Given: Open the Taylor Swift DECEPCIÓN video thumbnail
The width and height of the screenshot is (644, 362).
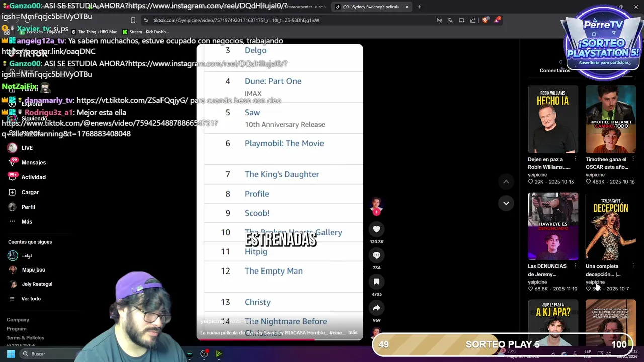Looking at the screenshot, I should (x=610, y=226).
